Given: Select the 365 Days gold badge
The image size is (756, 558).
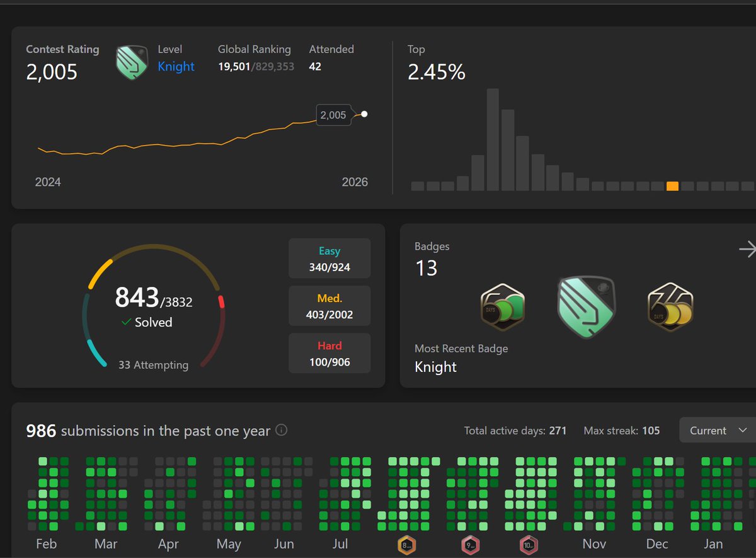Looking at the screenshot, I should point(670,307).
